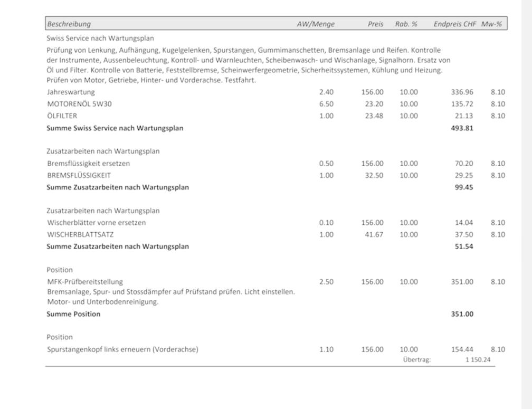The width and height of the screenshot is (532, 409).
Task: Select the "Jahreswartung" row label
Action: coord(71,92)
